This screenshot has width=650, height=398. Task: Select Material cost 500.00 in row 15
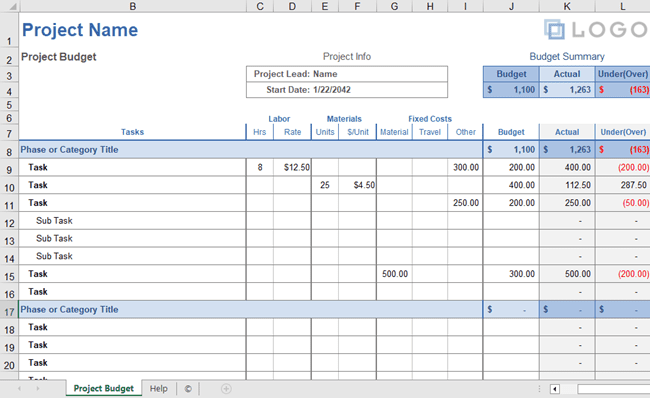point(394,274)
